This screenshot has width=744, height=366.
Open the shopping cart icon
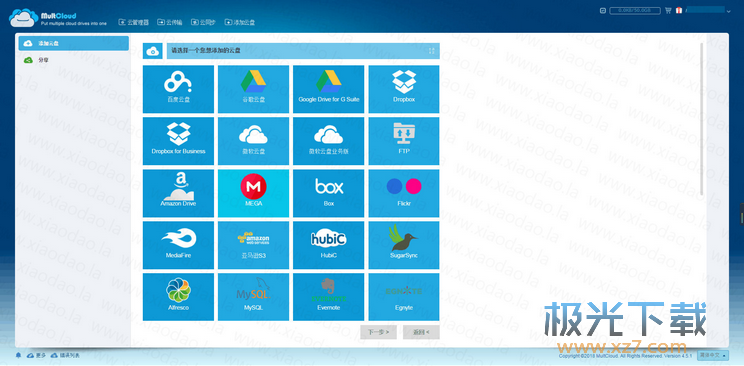tap(668, 10)
